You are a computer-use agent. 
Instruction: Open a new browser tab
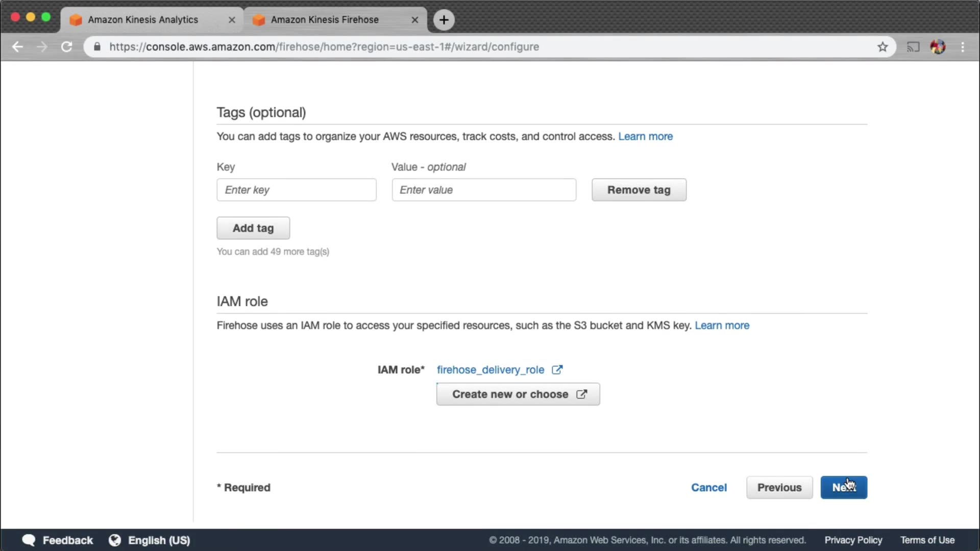(444, 20)
